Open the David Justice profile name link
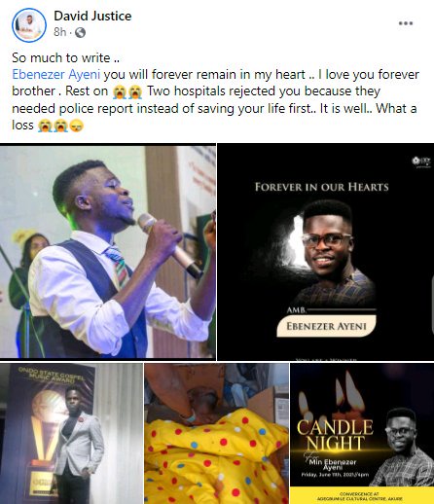Screen dimensions: 434x504 92,16
